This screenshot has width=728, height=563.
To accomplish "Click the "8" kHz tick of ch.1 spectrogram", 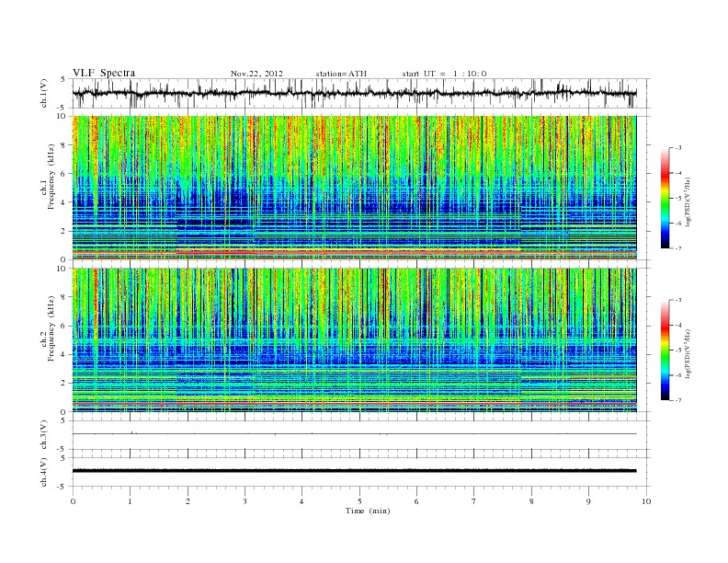I will point(63,145).
